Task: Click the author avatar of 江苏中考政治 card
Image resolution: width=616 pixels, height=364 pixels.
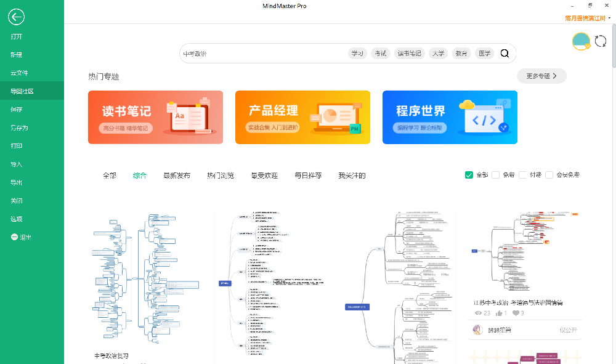Action: coord(478,330)
